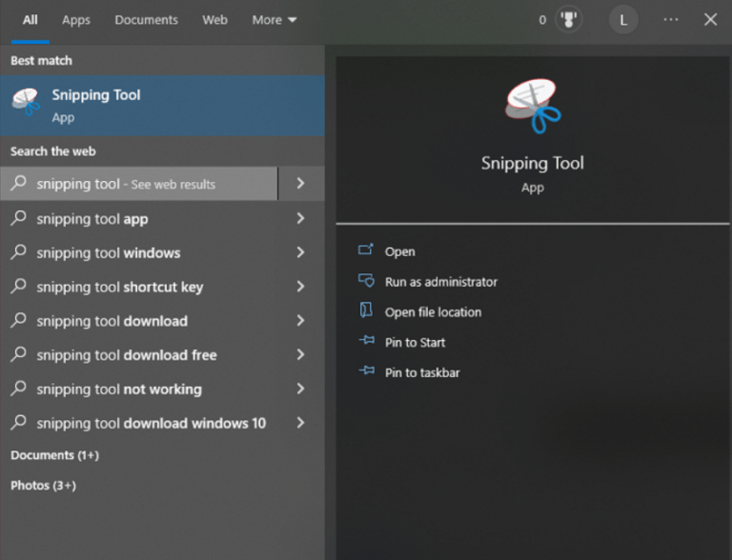732x560 pixels.
Task: Click Snipping Tool title in preview pane
Action: [533, 163]
